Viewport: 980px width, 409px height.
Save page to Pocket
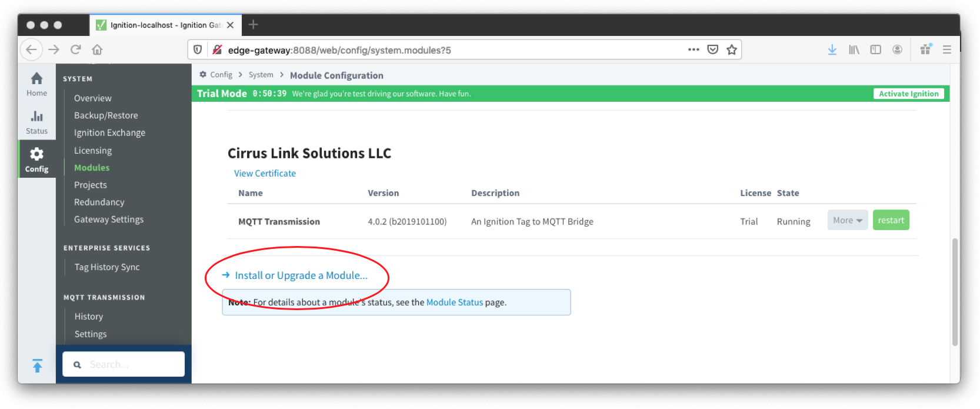712,49
